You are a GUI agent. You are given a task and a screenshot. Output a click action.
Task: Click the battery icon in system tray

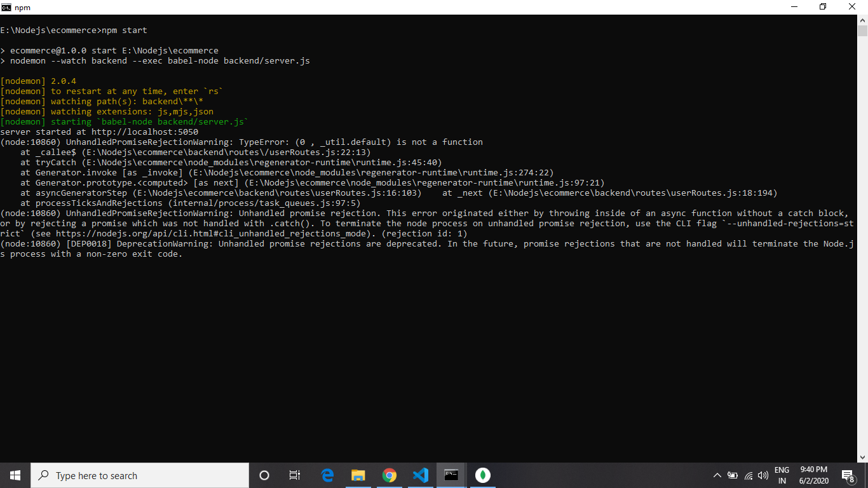point(733,475)
